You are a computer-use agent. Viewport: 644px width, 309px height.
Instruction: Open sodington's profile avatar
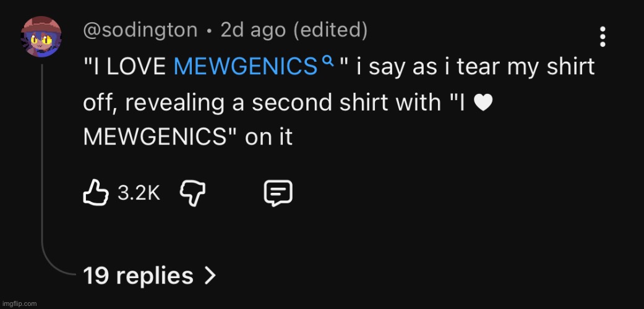[x=41, y=36]
